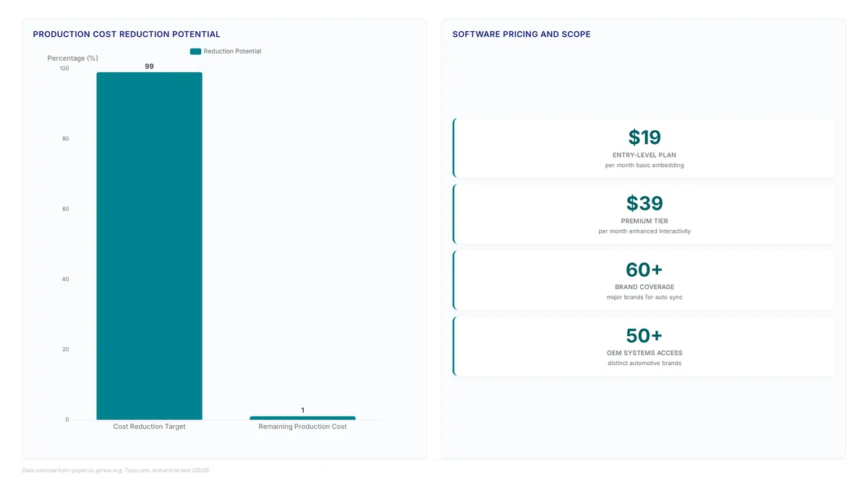
Task: Click 'major brands for auto sync' text
Action: pos(644,297)
